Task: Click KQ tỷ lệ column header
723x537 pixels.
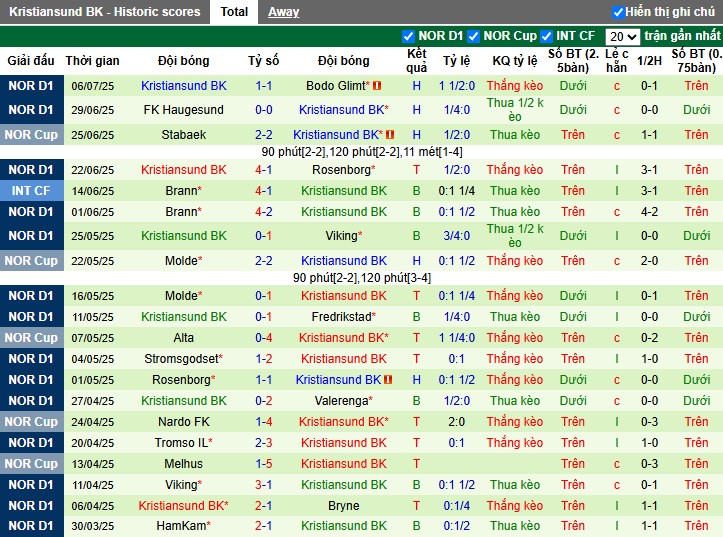Action: tap(515, 60)
